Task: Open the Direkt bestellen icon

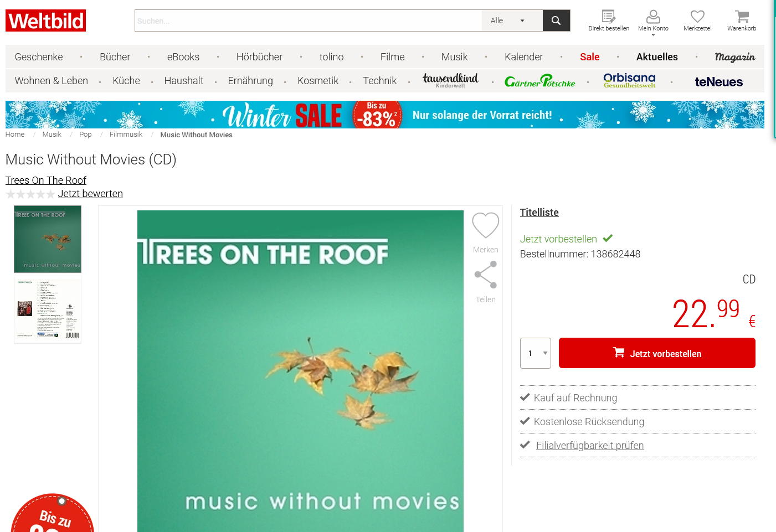Action: point(608,17)
